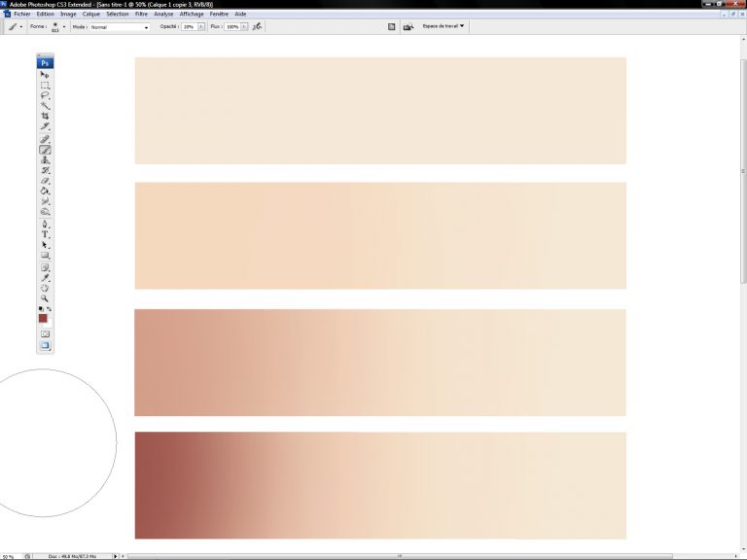Expand the Opacité slider arrow
The image size is (747, 560).
click(x=201, y=27)
